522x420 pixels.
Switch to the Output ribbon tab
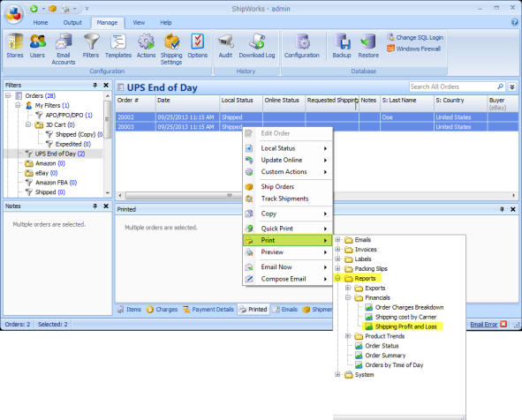72,22
